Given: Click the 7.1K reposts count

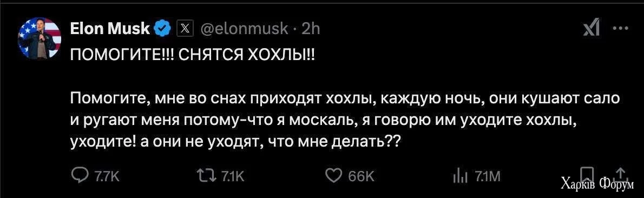Looking at the screenshot, I should pyautogui.click(x=233, y=176).
